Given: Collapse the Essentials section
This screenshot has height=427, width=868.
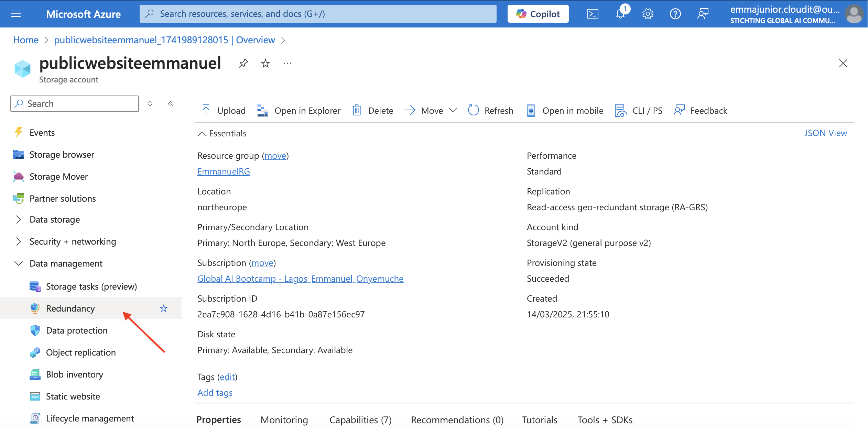Looking at the screenshot, I should [202, 133].
